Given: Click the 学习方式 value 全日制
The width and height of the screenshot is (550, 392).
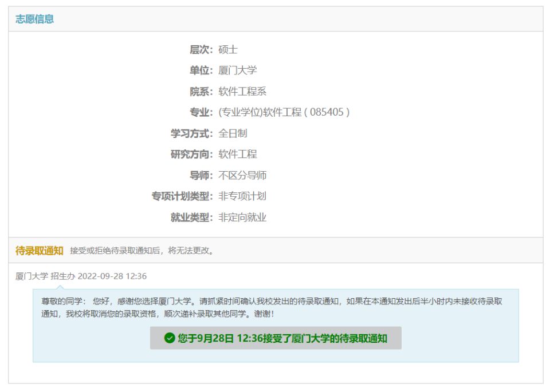Looking at the screenshot, I should (233, 133).
